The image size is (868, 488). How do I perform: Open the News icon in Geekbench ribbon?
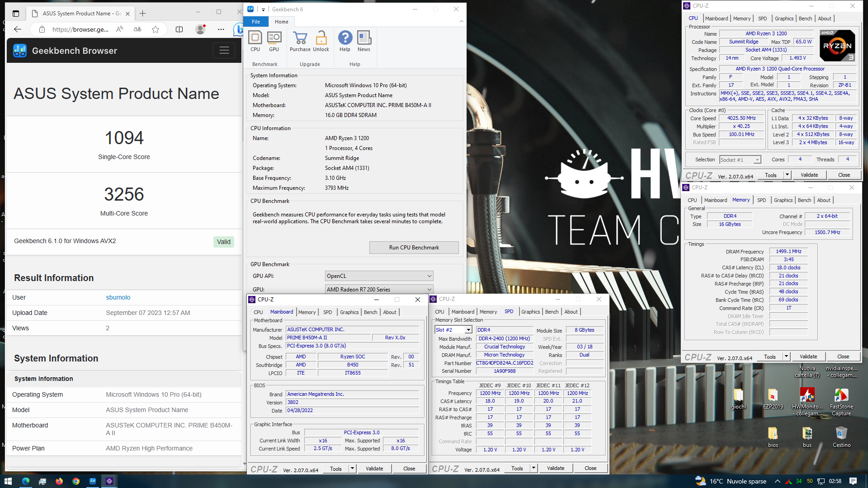[x=364, y=41]
